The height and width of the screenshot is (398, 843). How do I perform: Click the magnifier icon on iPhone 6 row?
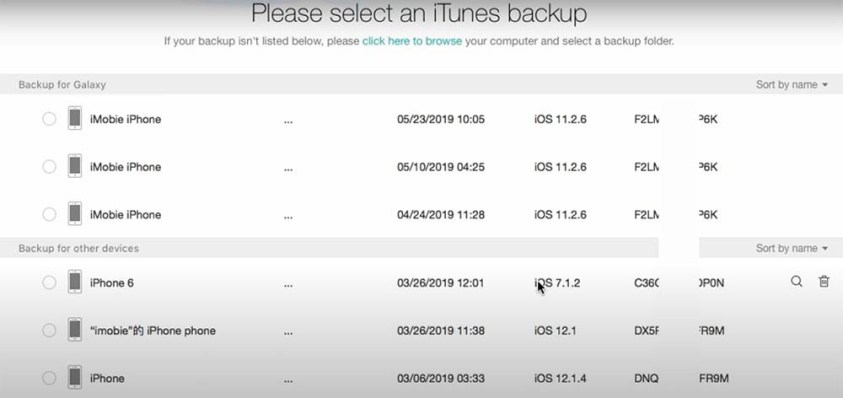(x=796, y=281)
